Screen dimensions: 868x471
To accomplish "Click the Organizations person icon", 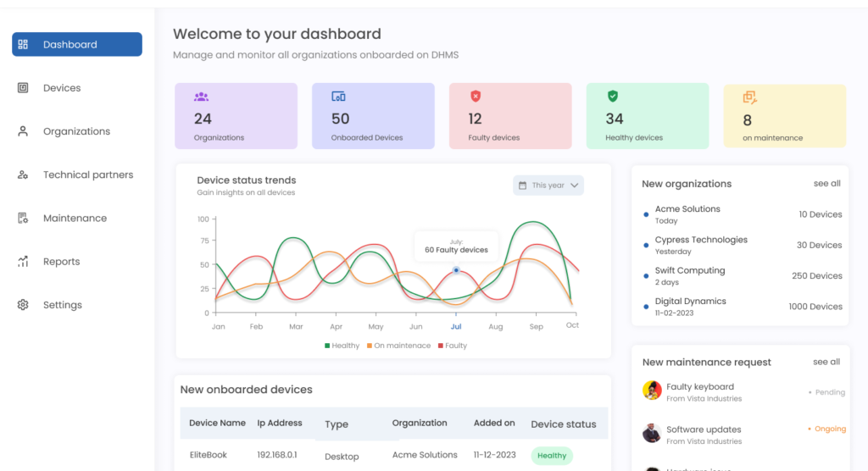I will coord(24,131).
